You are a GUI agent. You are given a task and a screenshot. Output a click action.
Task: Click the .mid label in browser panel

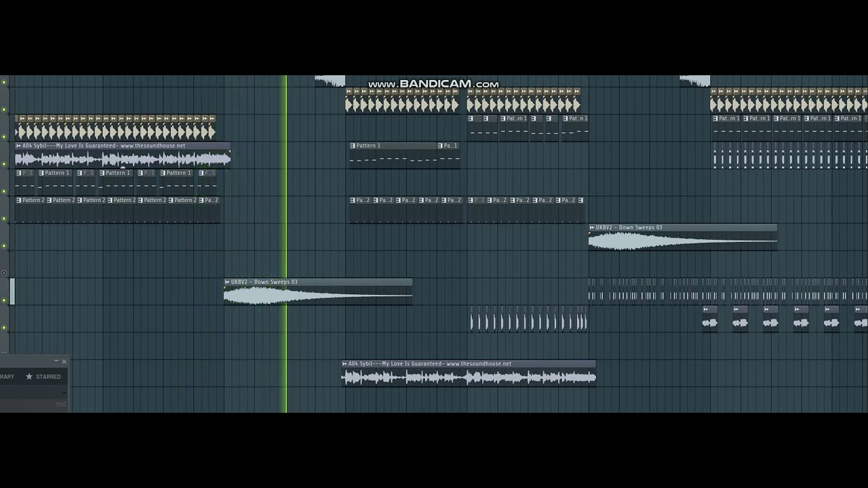click(x=60, y=405)
